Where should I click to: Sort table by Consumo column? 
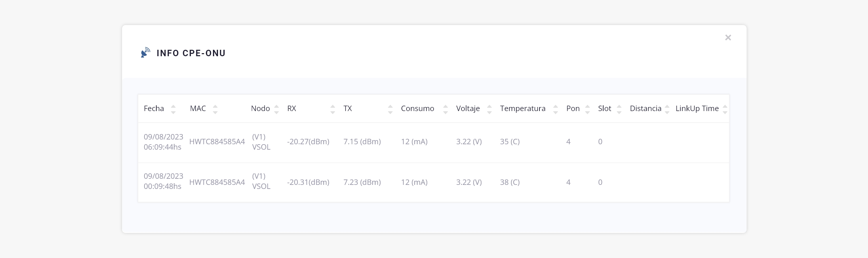417,109
